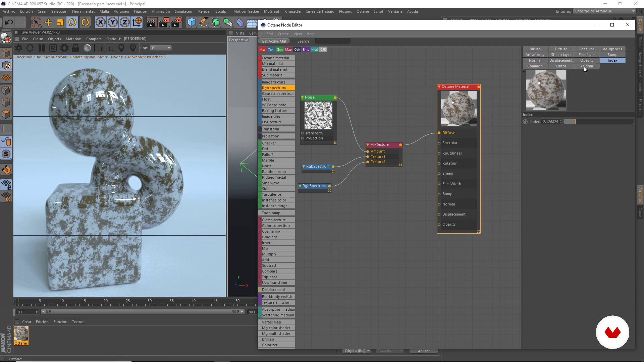This screenshot has width=644, height=362.
Task: Add an Image texture node from list
Action: click(x=277, y=82)
